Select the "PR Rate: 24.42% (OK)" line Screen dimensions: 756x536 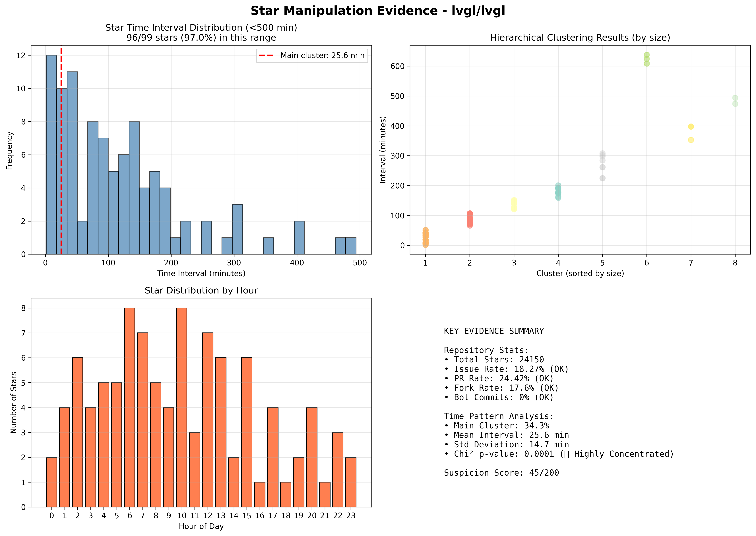(x=499, y=378)
